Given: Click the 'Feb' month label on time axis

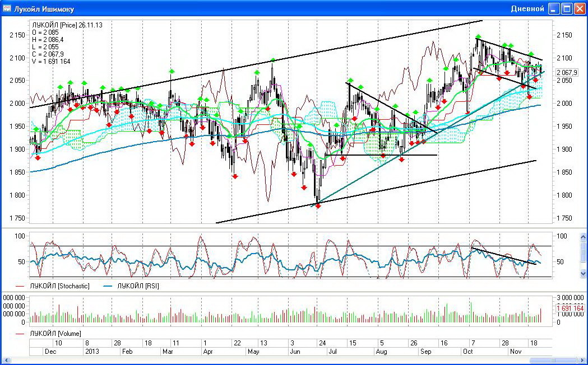Looking at the screenshot, I should (x=127, y=352).
